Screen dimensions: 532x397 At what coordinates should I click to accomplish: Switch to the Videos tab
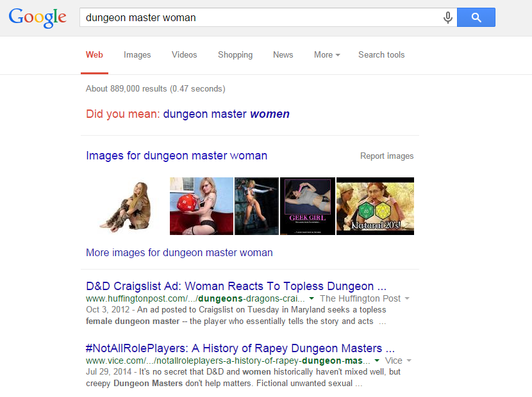pos(184,55)
